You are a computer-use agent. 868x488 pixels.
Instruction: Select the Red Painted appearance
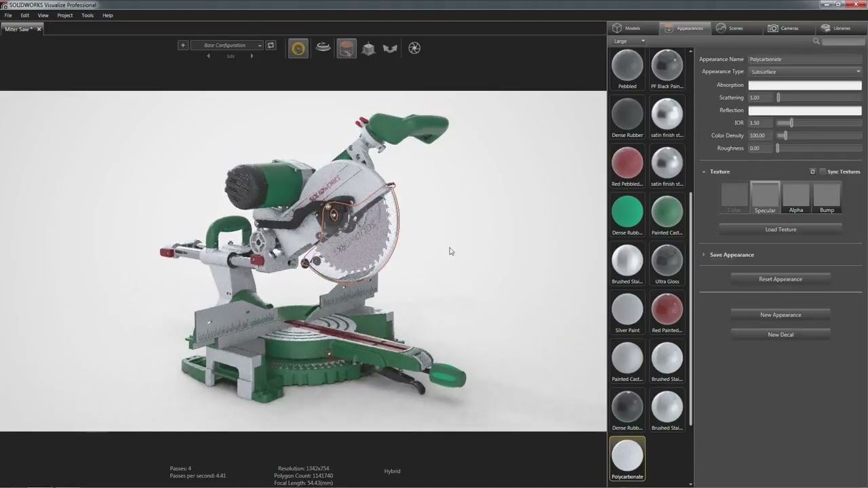(667, 314)
